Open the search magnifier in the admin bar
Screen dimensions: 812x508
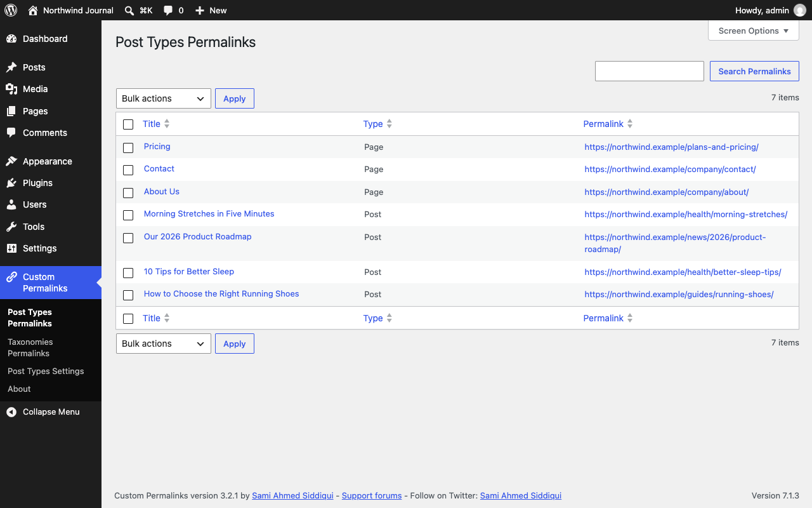(129, 10)
